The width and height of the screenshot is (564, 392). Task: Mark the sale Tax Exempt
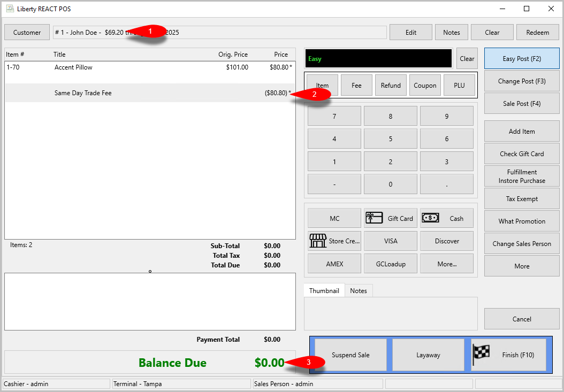[522, 199]
